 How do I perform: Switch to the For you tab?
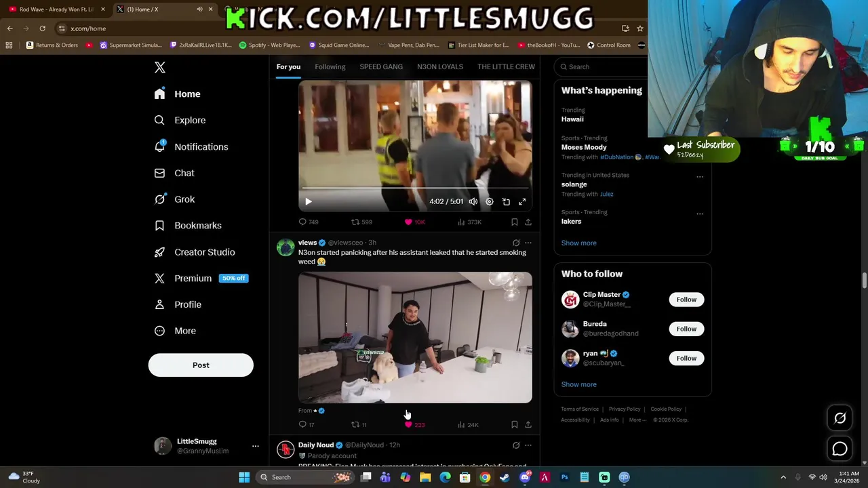tap(288, 66)
